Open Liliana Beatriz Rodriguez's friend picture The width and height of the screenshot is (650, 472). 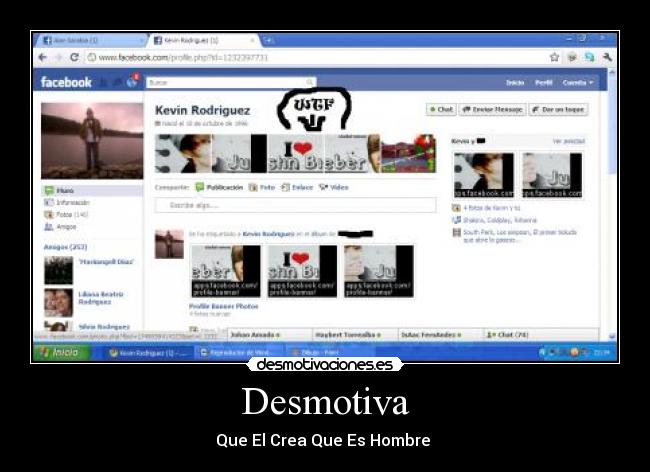click(x=58, y=303)
